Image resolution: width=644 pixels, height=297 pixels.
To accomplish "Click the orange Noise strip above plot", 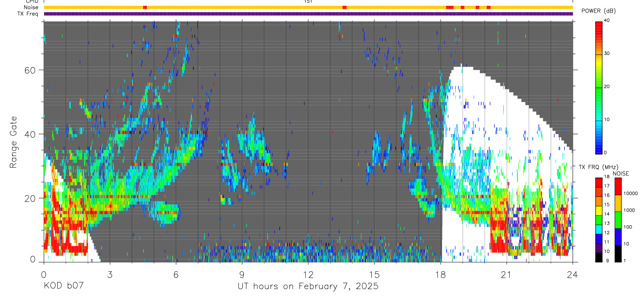I will coord(308,7).
